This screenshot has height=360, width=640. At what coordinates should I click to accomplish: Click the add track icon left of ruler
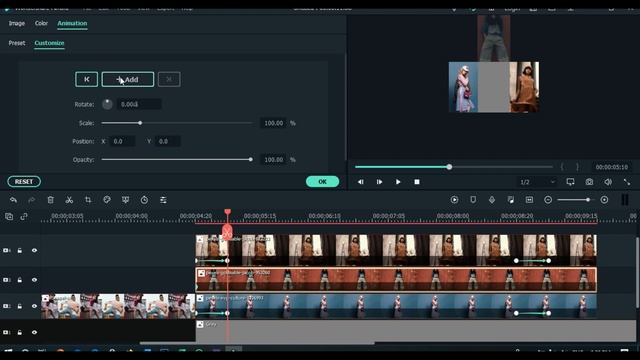[x=9, y=216]
